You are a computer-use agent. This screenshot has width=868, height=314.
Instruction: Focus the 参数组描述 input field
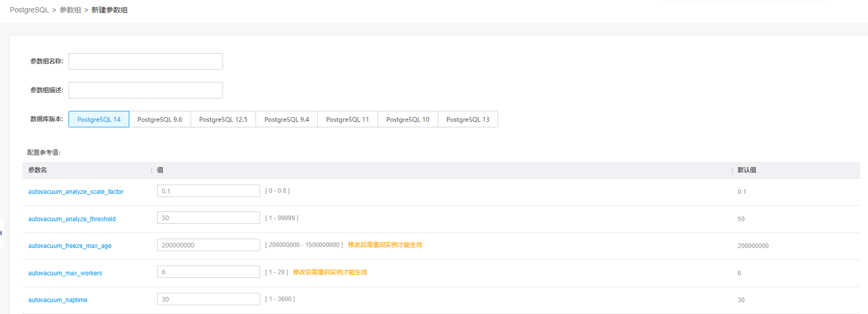[146, 90]
